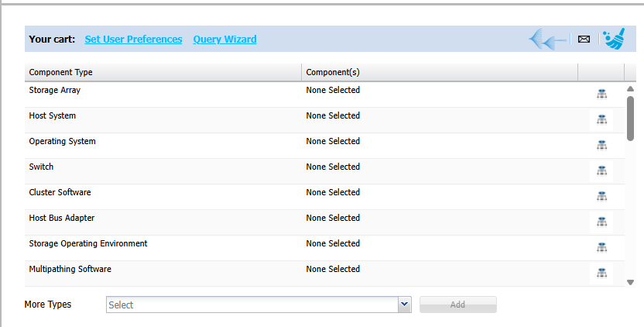Image resolution: width=644 pixels, height=327 pixels.
Task: Click the table scrollbar down arrow
Action: [x=630, y=282]
